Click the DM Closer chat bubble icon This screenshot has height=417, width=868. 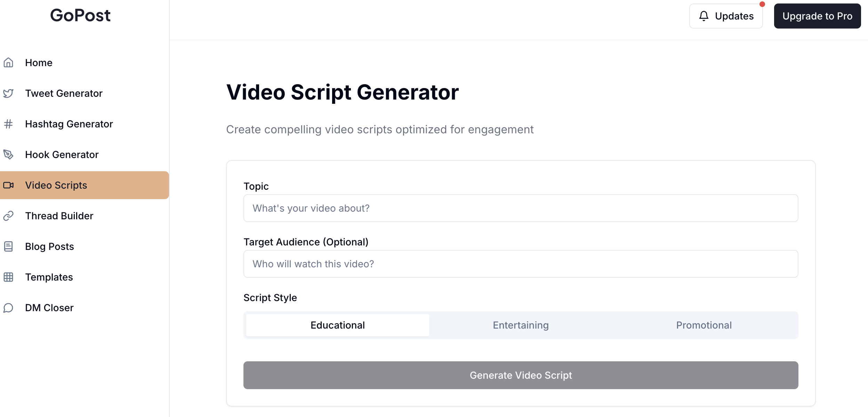pos(8,308)
